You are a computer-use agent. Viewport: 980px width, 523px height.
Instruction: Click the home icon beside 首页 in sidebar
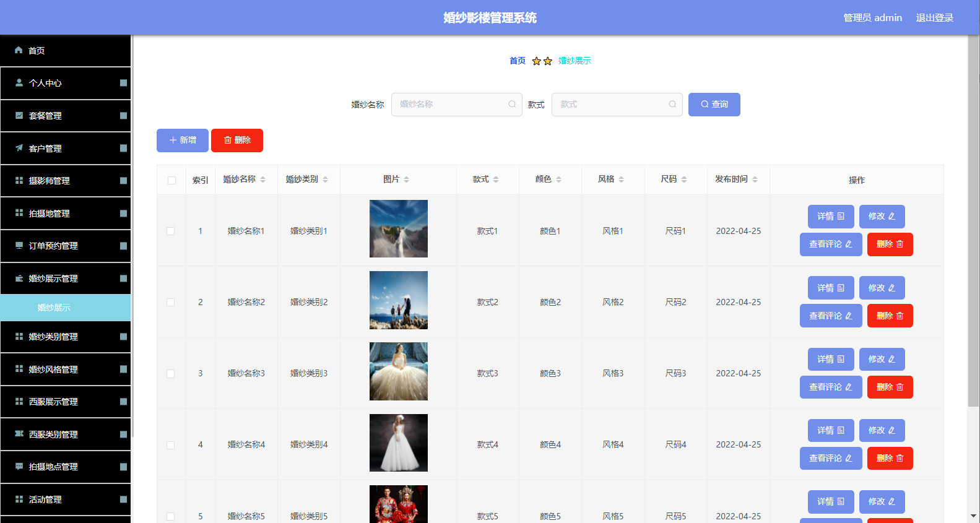pyautogui.click(x=19, y=50)
